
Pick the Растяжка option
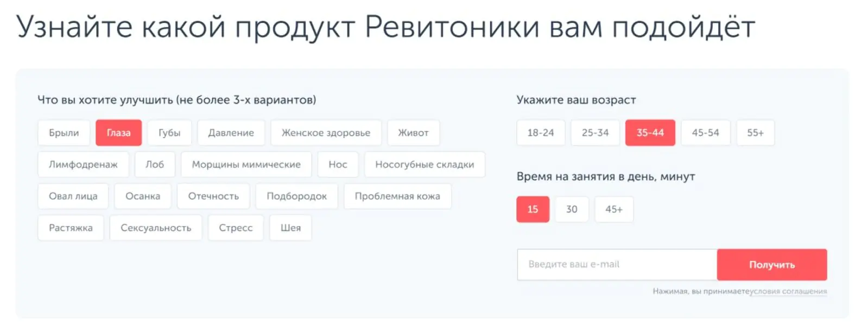tap(71, 228)
